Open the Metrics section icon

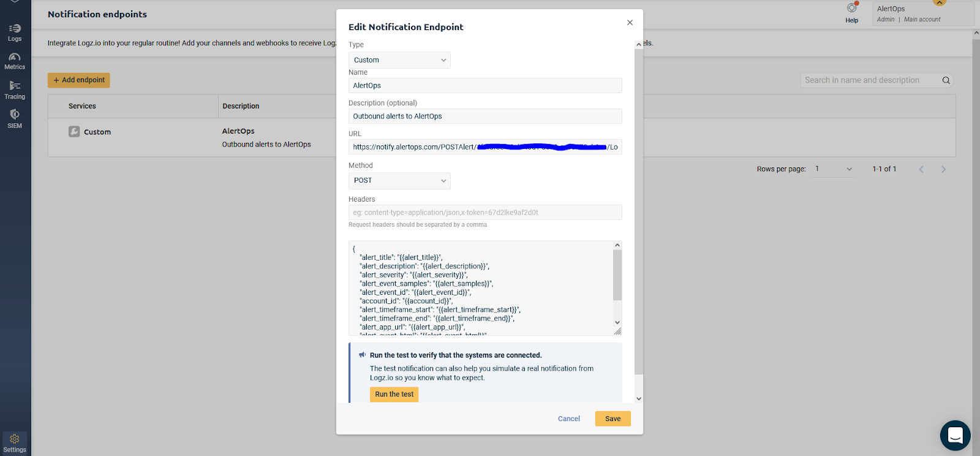click(x=15, y=61)
